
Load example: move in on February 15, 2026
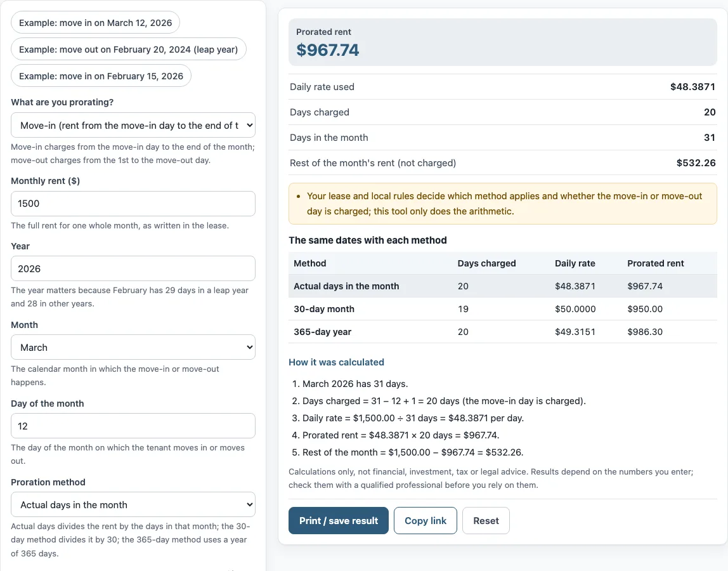(x=101, y=75)
